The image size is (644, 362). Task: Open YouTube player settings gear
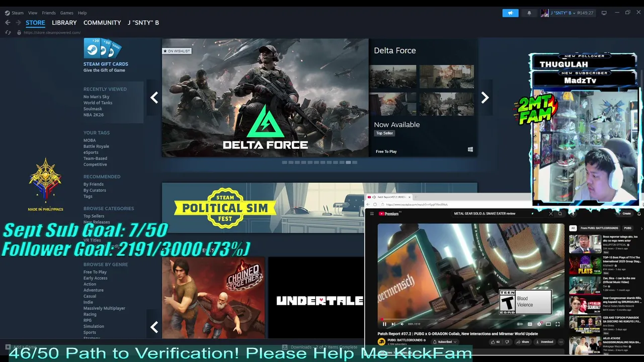(539, 324)
